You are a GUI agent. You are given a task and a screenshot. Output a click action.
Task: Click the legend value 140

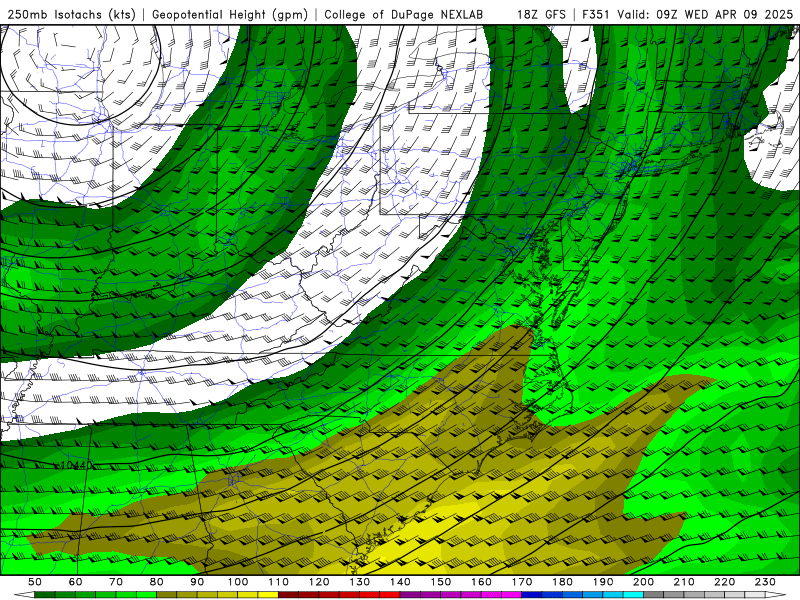coord(400,582)
